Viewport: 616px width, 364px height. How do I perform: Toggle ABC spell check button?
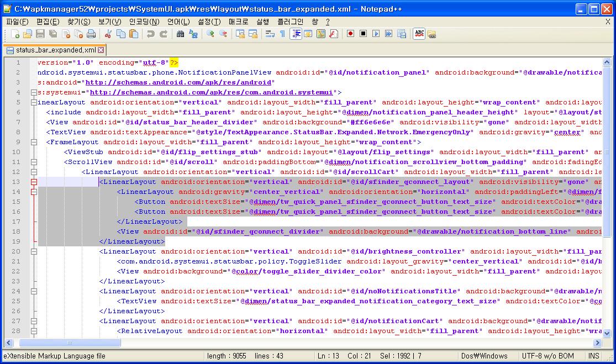[419, 34]
